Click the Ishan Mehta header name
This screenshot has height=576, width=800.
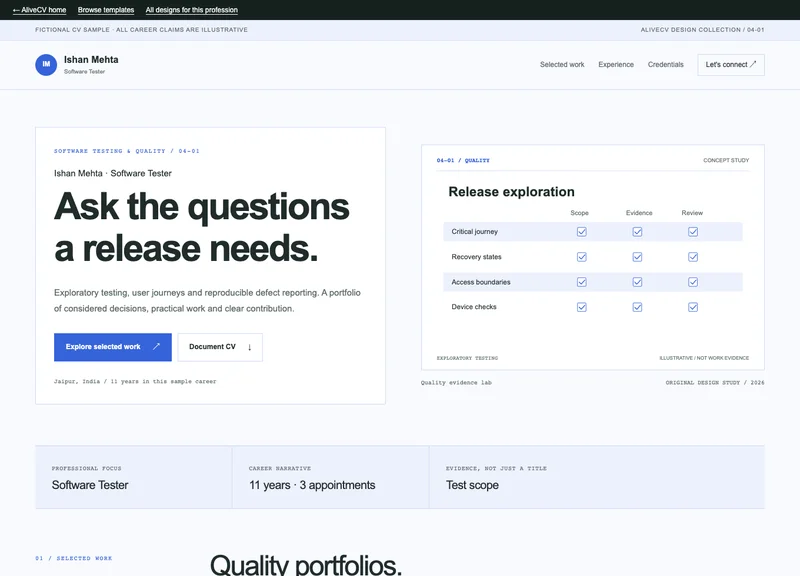91,60
